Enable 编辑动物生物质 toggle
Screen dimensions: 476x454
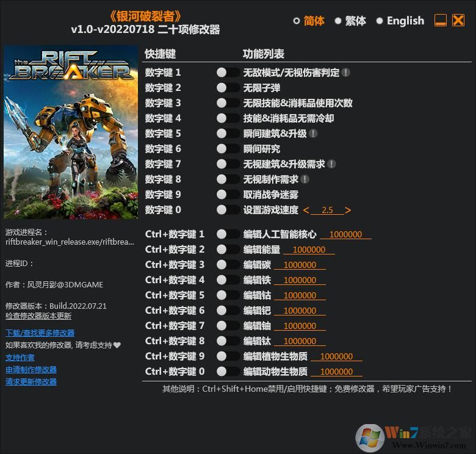pyautogui.click(x=228, y=371)
